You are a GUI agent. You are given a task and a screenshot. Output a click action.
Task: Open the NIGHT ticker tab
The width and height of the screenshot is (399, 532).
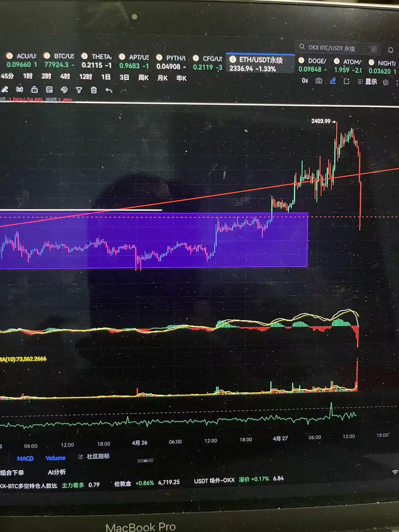click(382, 67)
